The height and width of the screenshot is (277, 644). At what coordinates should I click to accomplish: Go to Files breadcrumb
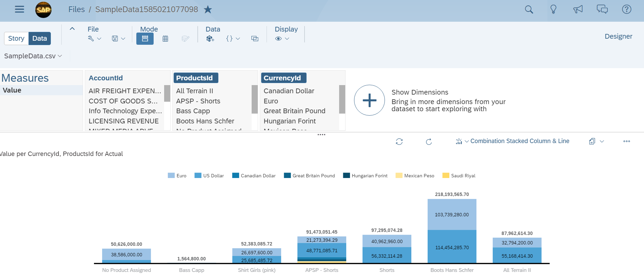77,9
